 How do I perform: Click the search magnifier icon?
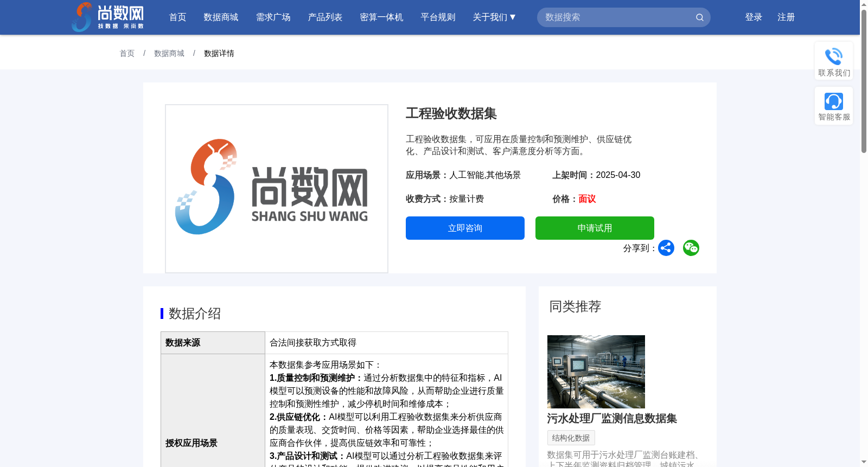click(700, 17)
